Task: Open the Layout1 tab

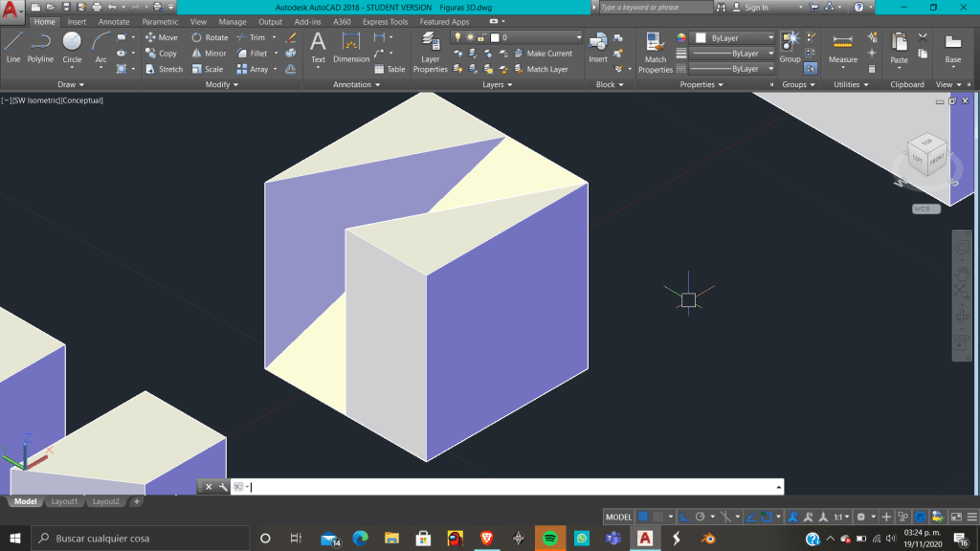Action: tap(64, 501)
